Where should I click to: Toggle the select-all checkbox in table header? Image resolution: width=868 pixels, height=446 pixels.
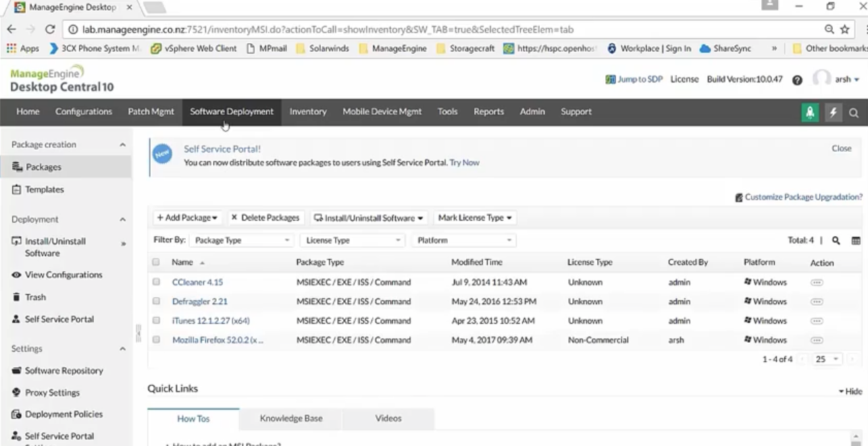tap(156, 262)
